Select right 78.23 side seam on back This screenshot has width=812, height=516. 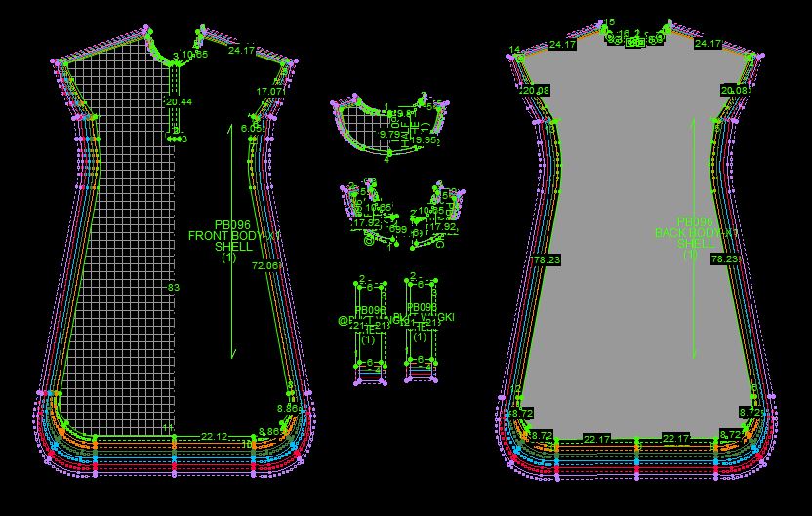tap(724, 260)
